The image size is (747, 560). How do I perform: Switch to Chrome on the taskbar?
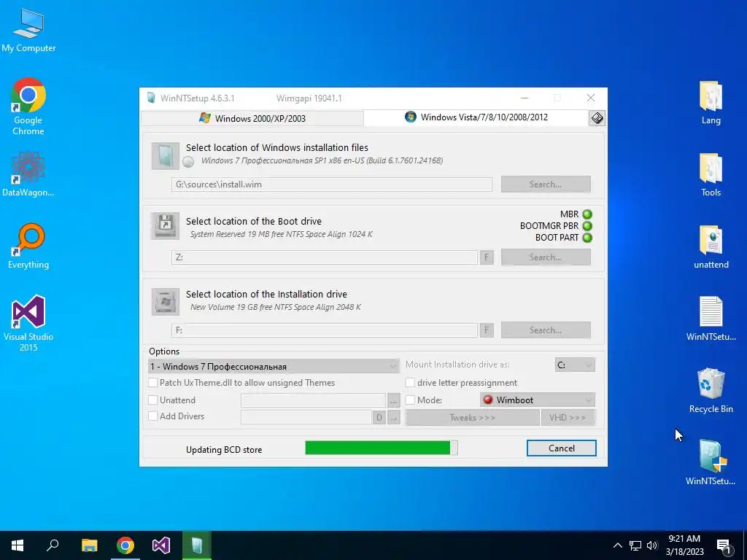tap(125, 545)
